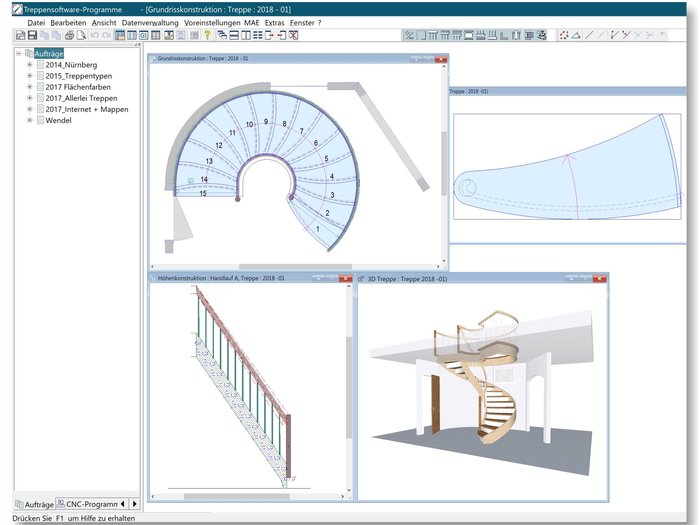Open the Extras menu
This screenshot has height=525, width=700.
275,23
